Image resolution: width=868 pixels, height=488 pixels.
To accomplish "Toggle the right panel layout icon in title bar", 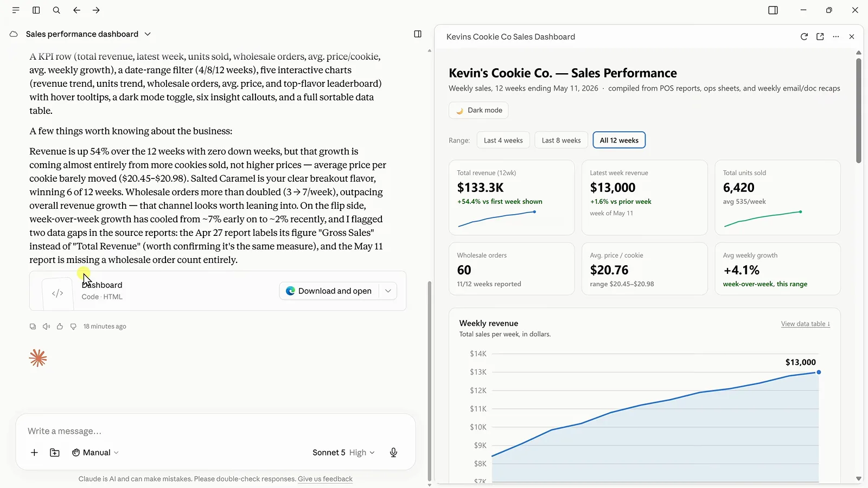I will pos(773,10).
